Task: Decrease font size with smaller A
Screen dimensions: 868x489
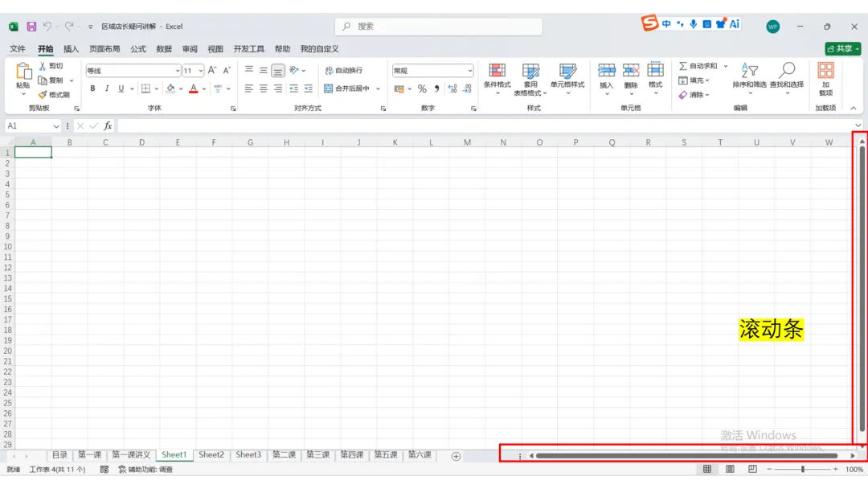Action: click(227, 70)
